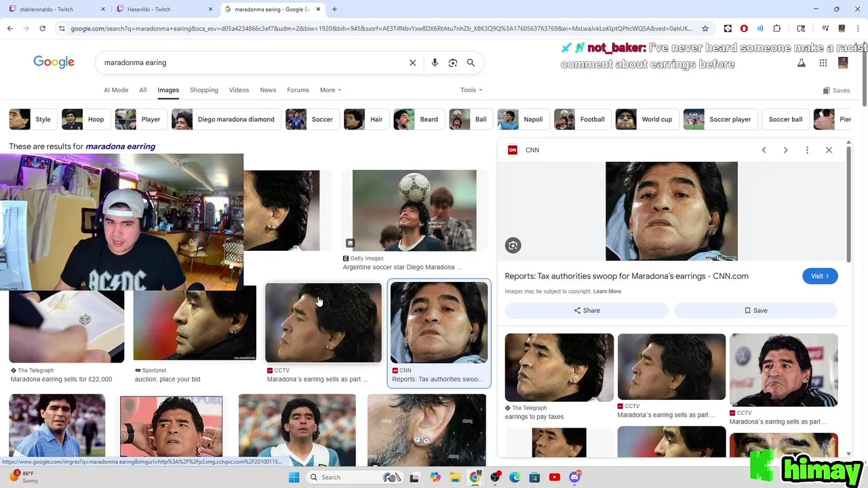The image size is (868, 488).
Task: Open the Google apps grid
Action: (x=823, y=62)
